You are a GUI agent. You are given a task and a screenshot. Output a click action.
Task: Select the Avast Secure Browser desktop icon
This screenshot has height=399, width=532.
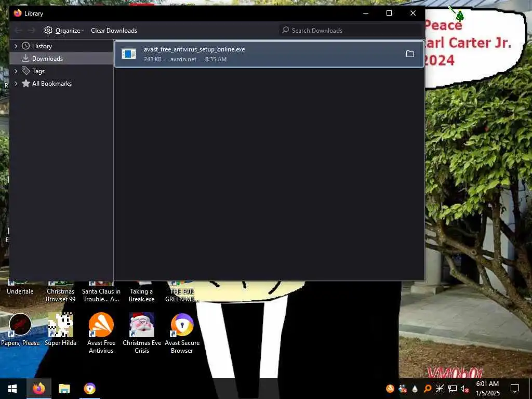(182, 333)
